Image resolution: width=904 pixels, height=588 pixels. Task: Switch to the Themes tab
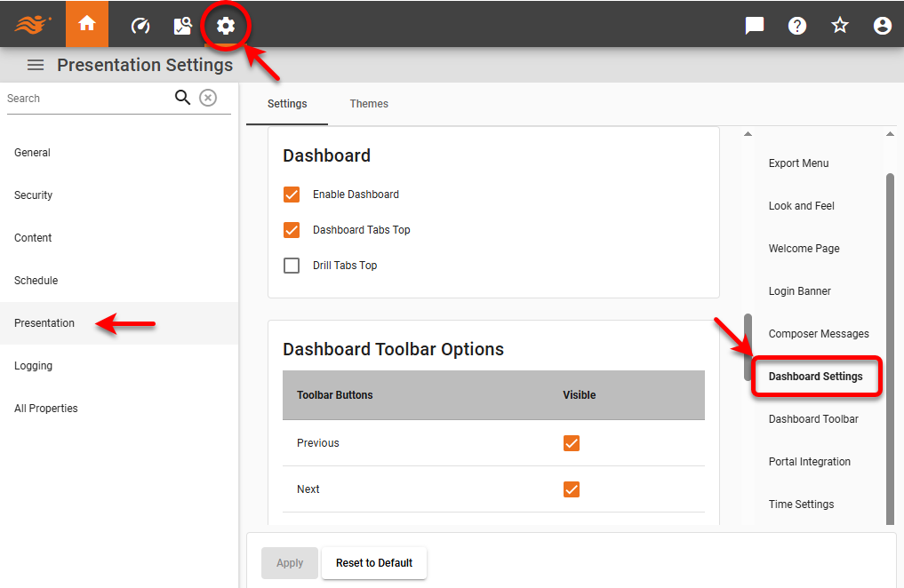click(x=369, y=103)
